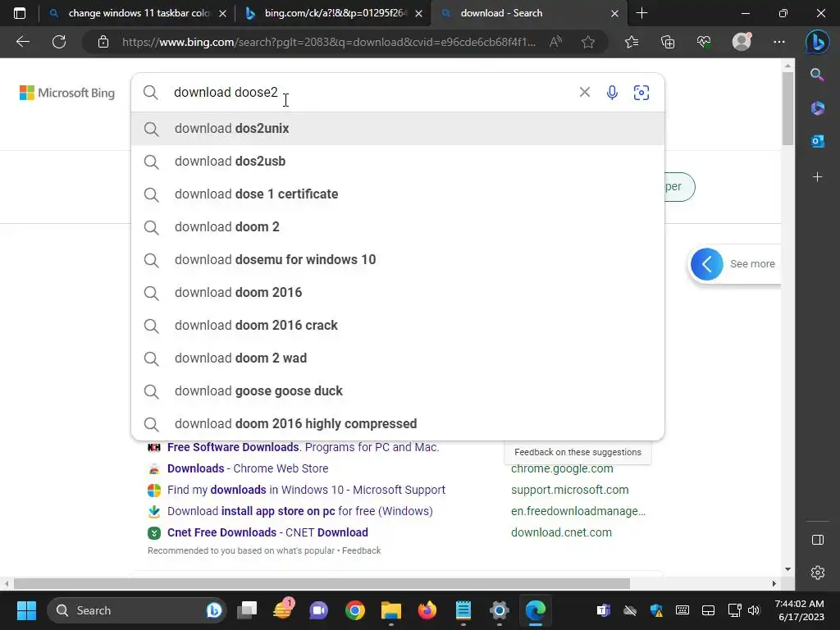This screenshot has width=840, height=630.
Task: Clear the search box text
Action: [584, 92]
